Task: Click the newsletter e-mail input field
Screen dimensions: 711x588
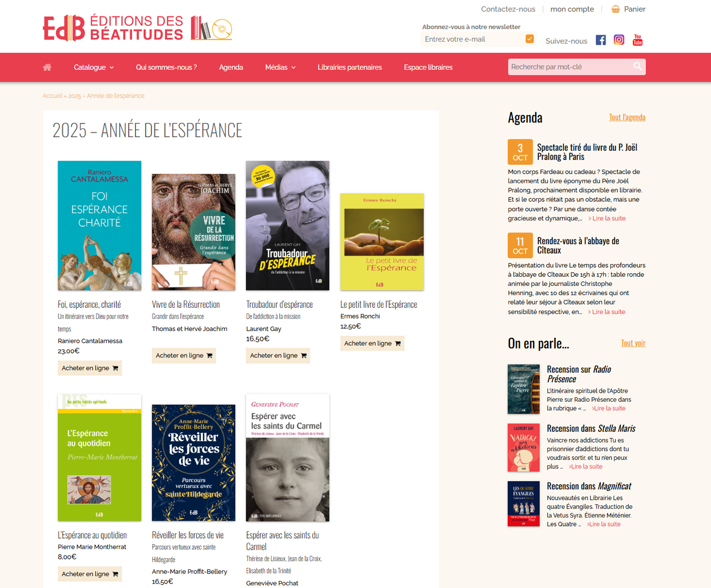Action: 472,39
